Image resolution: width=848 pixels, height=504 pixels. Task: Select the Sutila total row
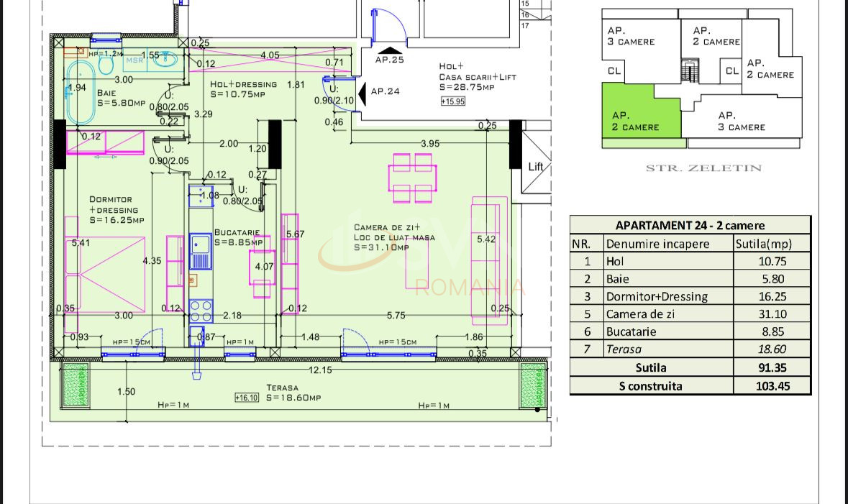651,367
